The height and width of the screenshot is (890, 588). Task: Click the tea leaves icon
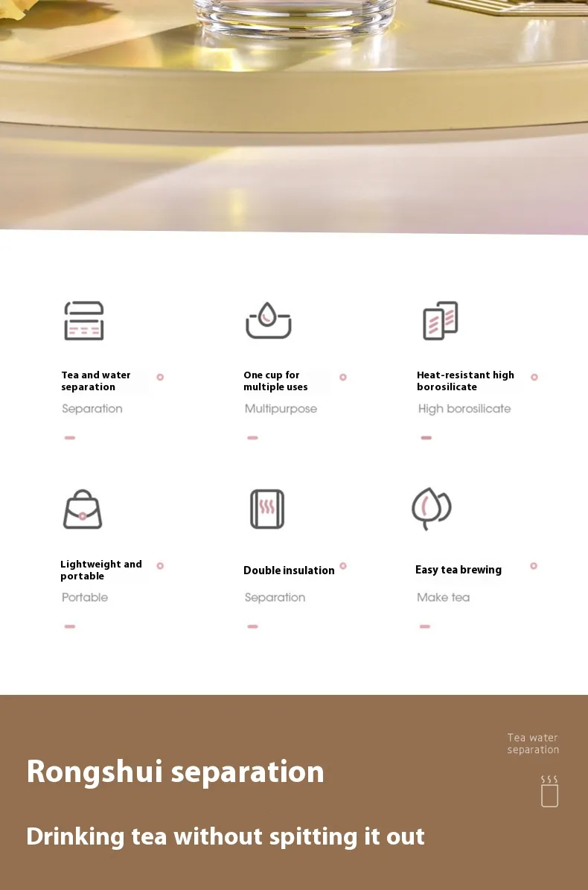coord(431,509)
